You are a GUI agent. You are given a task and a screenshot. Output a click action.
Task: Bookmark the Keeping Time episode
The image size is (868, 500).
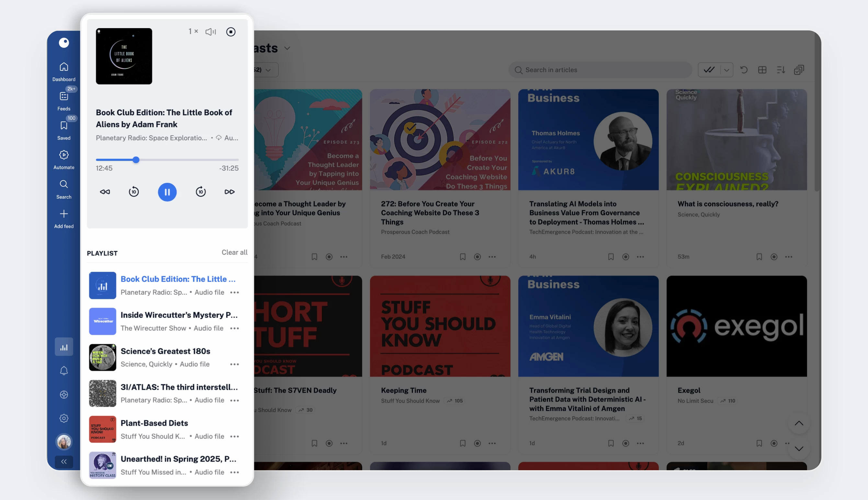[x=463, y=443]
